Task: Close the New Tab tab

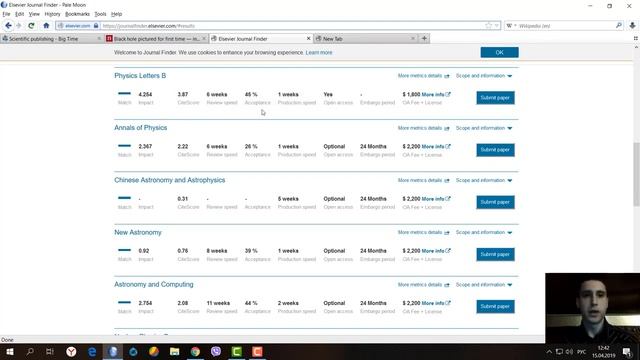Action: (413, 38)
